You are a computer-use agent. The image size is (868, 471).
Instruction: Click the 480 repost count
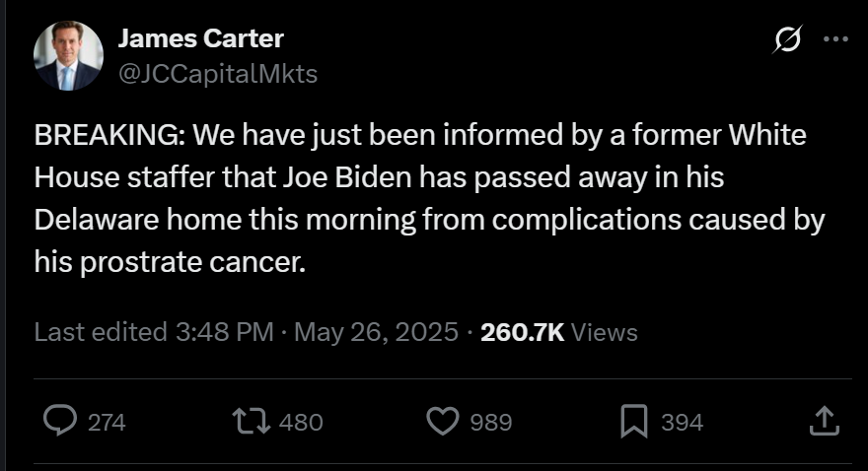point(301,423)
